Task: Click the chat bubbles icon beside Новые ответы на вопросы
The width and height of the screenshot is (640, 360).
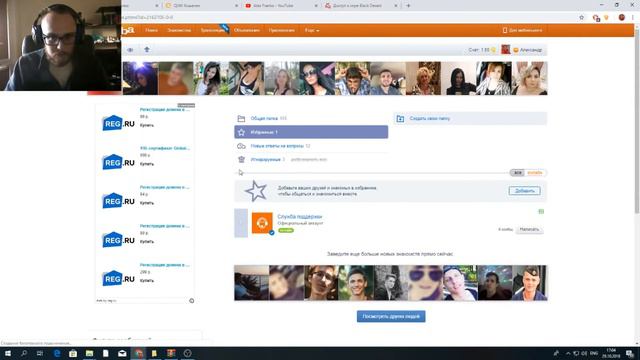Action: coord(241,146)
